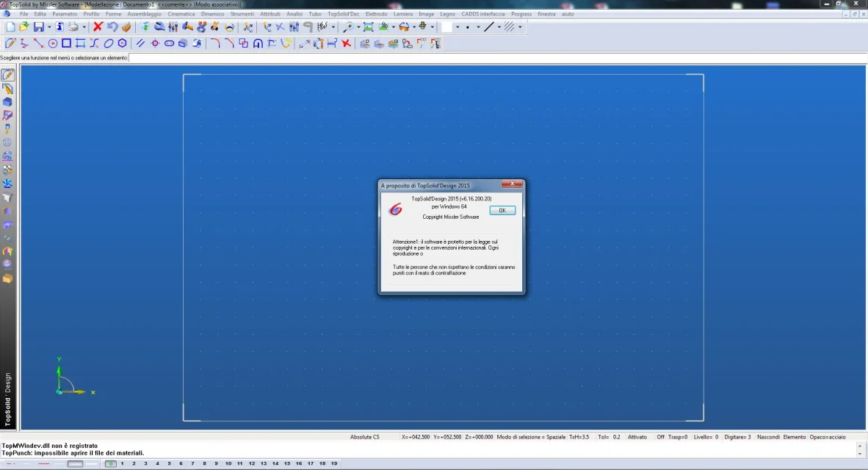Select the Rectangle drawing tool

[66, 43]
